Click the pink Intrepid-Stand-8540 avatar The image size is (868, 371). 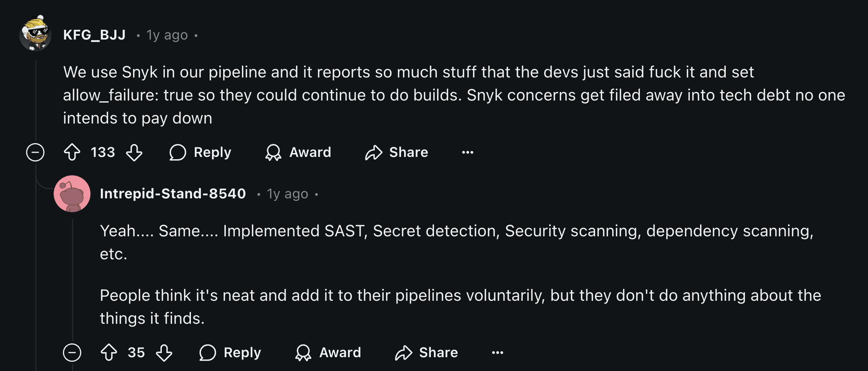tap(72, 194)
